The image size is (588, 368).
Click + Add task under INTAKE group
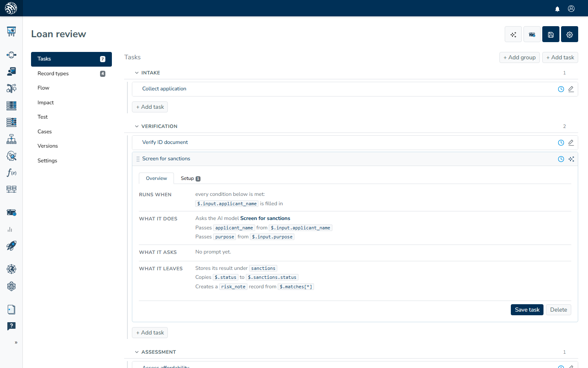[x=150, y=107]
